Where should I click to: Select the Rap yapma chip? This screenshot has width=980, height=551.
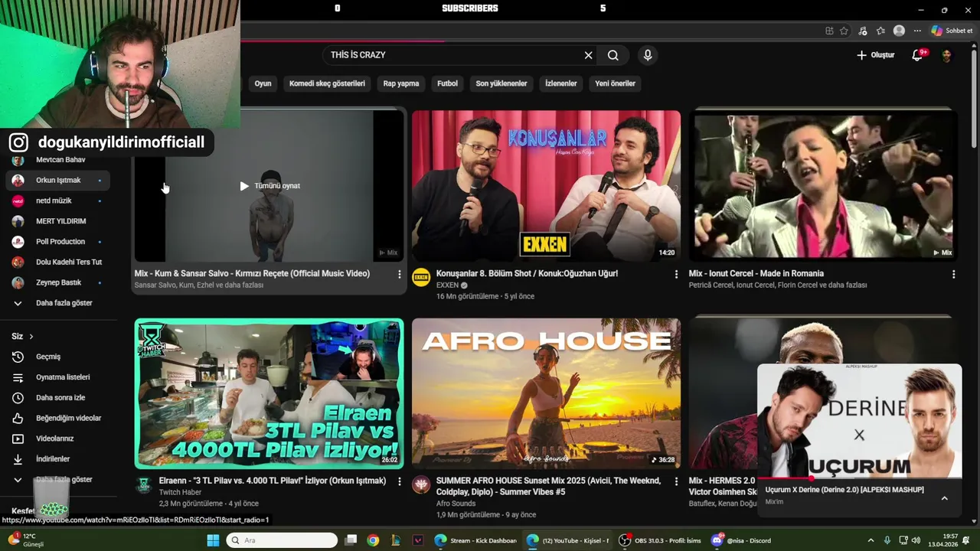(x=401, y=83)
